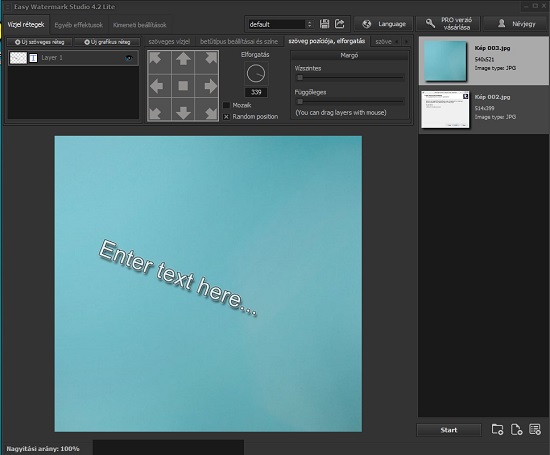The height and width of the screenshot is (455, 550).
Task: Click the Layer 1 preview thumbnail
Action: 18,58
